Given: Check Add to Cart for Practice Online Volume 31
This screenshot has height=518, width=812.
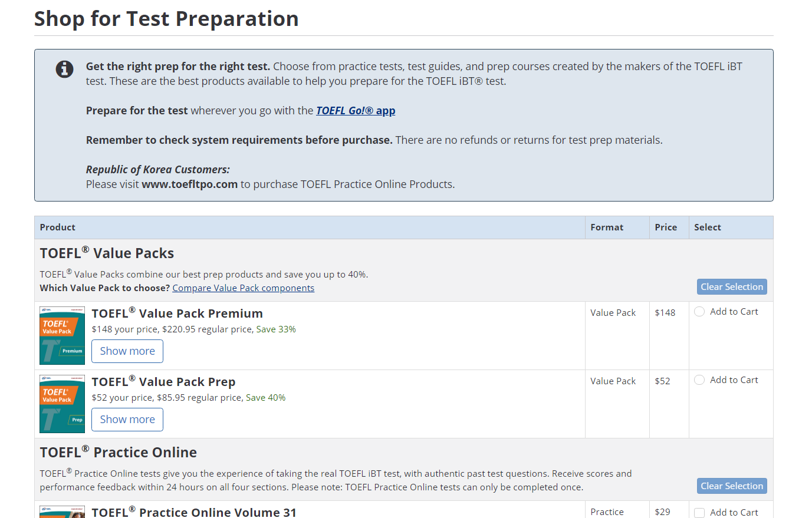Looking at the screenshot, I should point(699,513).
